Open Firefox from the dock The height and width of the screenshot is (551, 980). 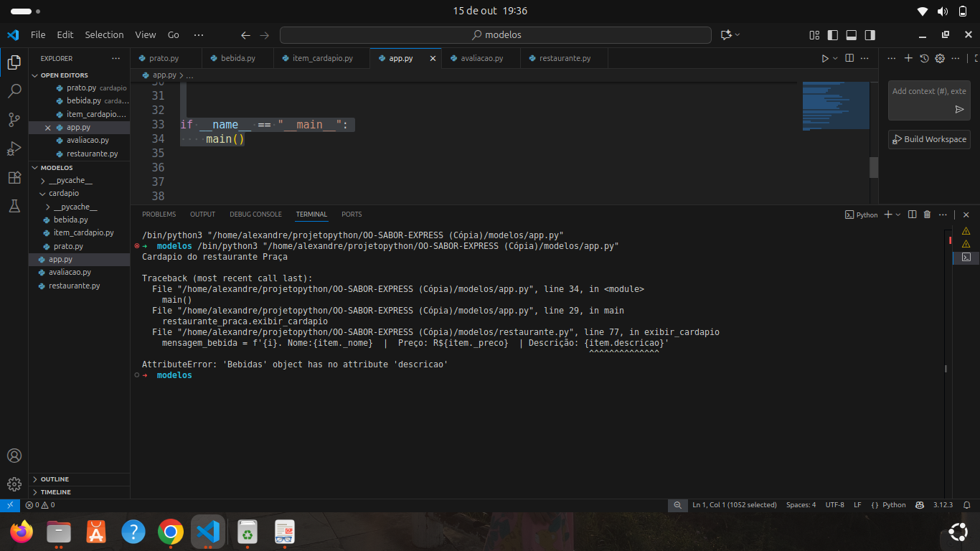[22, 532]
